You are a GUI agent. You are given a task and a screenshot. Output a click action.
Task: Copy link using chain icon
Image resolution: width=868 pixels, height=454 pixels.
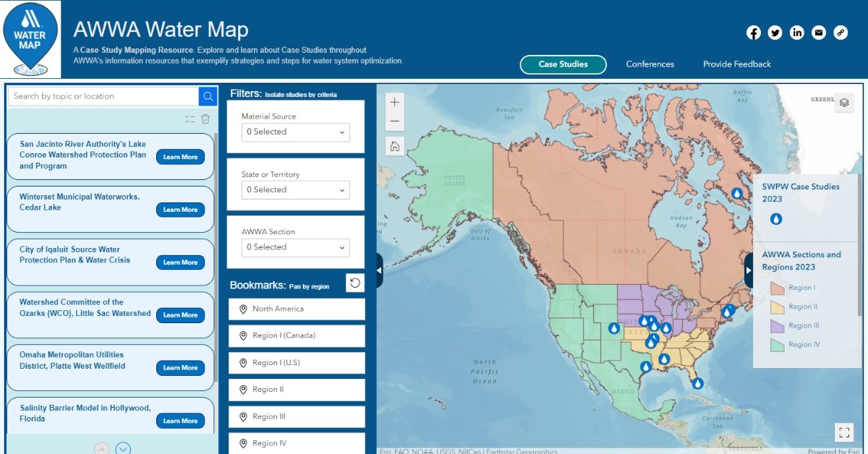[841, 33]
